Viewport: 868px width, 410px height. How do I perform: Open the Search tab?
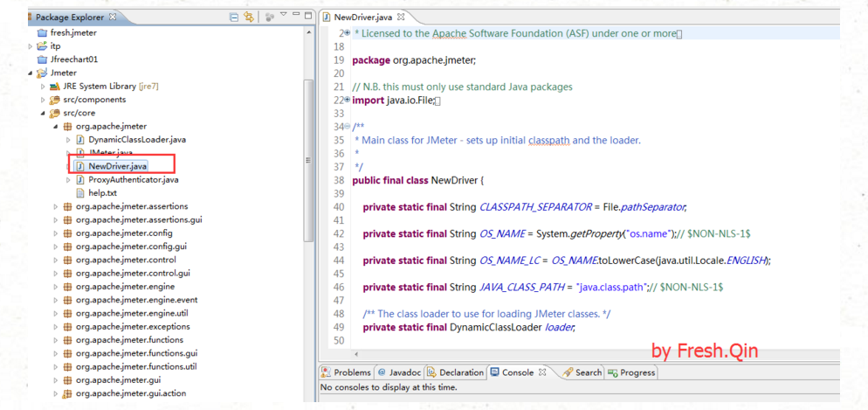pyautogui.click(x=582, y=372)
